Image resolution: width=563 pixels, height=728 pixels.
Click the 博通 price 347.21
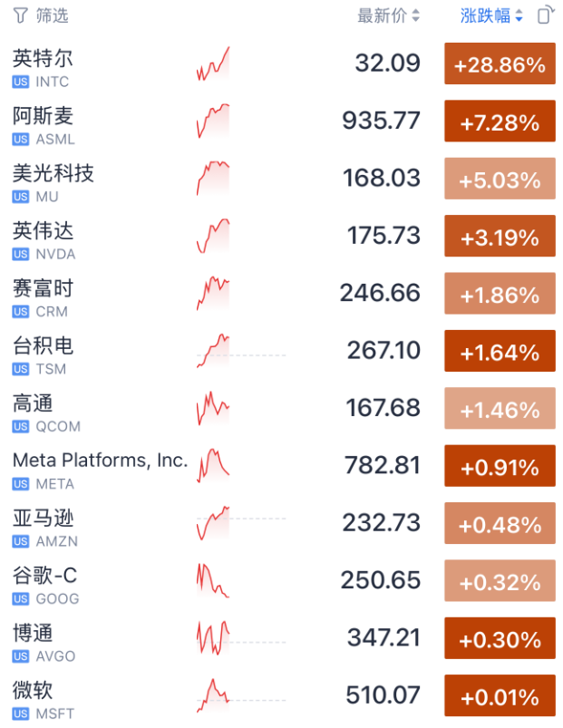point(383,637)
